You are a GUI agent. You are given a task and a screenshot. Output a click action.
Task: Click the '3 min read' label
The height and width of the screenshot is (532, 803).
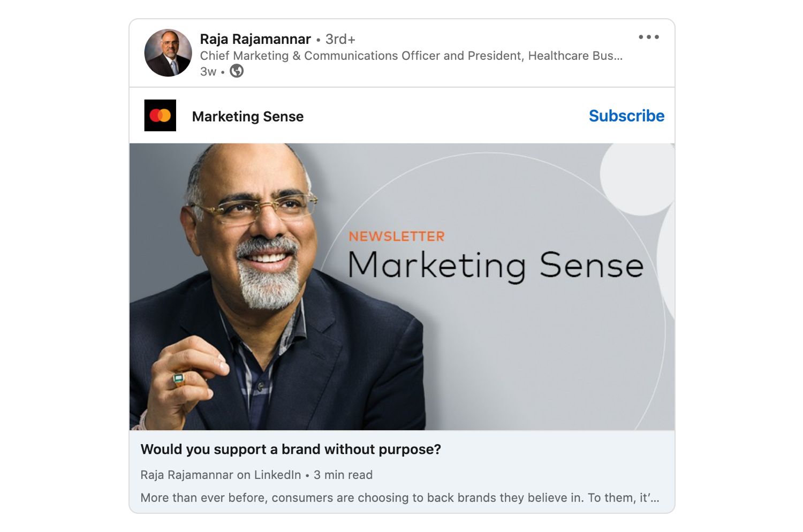pos(343,475)
